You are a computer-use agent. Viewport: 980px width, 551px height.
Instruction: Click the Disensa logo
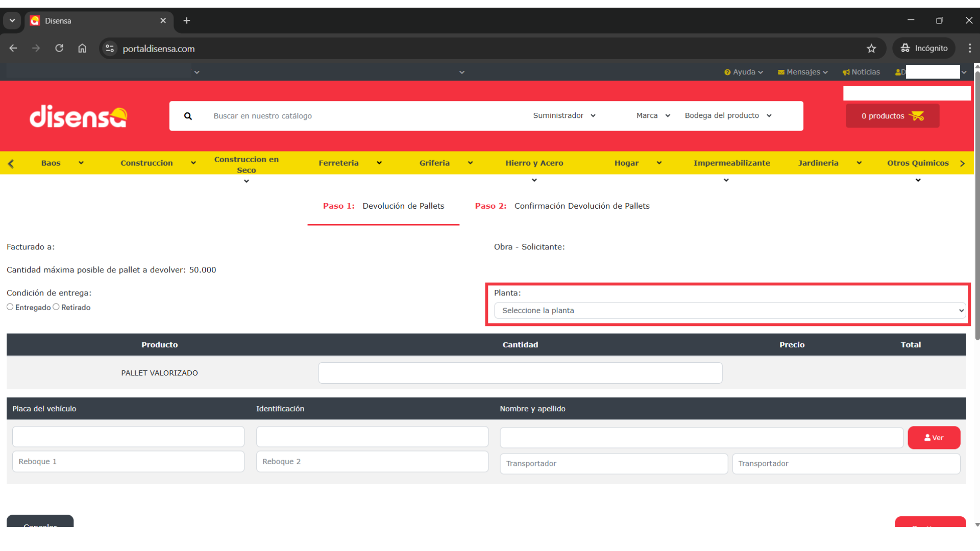(x=78, y=116)
